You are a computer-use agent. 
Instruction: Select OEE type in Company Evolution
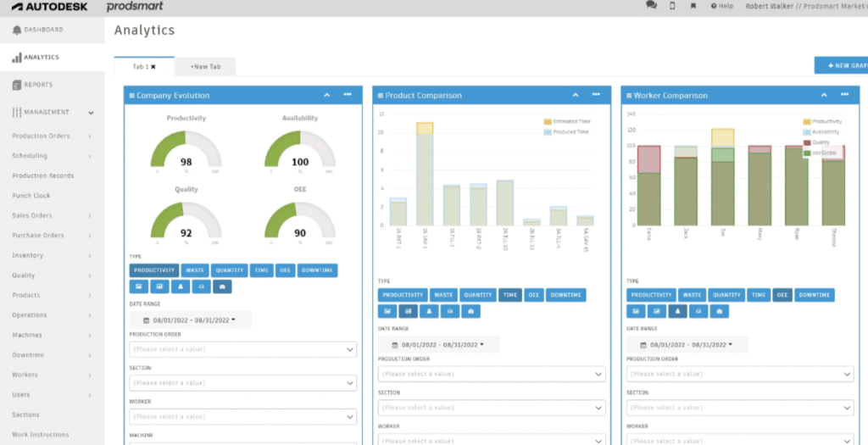click(x=285, y=270)
